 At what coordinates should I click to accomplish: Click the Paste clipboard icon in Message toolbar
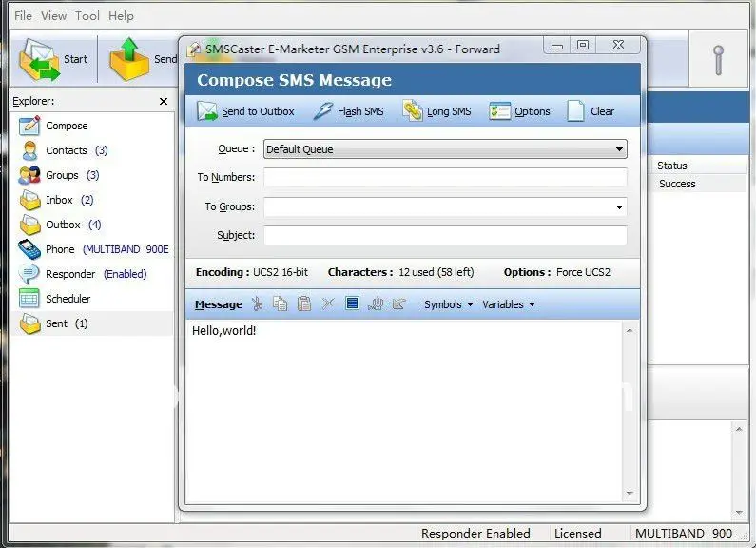(304, 303)
